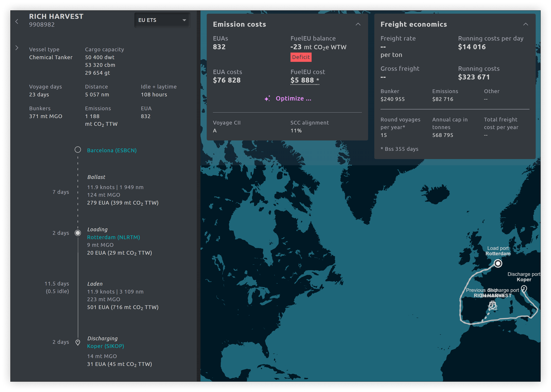Click the Rotterdam loading marker on the timeline
This screenshot has width=551, height=392.
click(78, 233)
